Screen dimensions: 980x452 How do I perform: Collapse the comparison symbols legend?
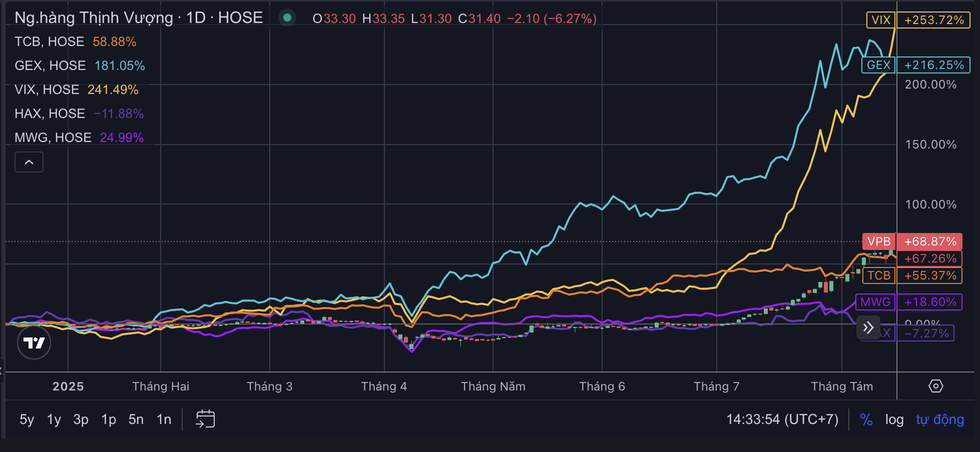pos(28,162)
